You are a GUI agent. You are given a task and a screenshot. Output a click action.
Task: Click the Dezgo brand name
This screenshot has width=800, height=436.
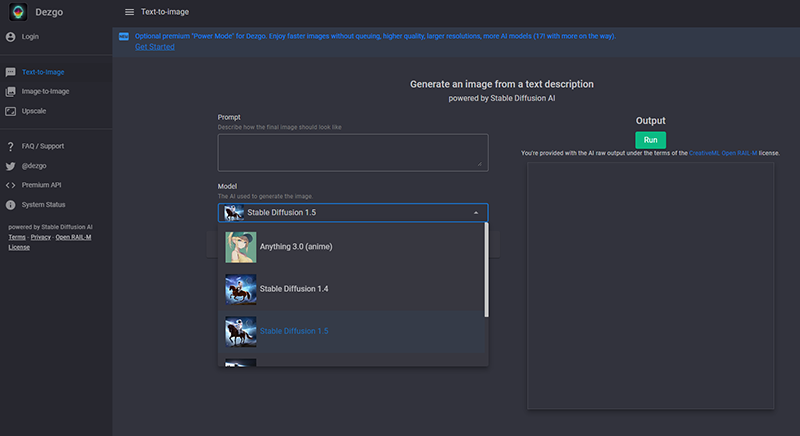49,12
